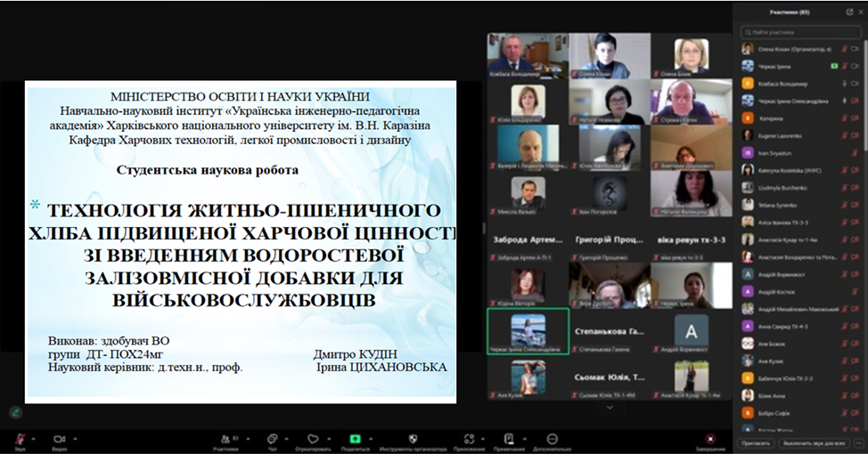Click Аня Божок camera-off icon

pos(856,344)
